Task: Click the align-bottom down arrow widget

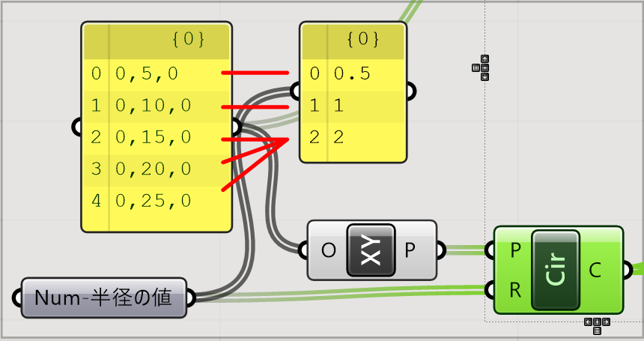Action: point(484,76)
